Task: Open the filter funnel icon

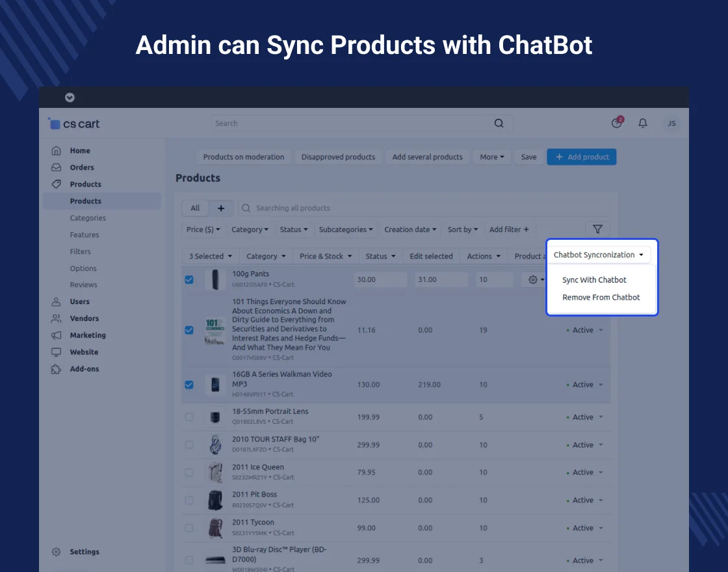Action: (x=597, y=229)
